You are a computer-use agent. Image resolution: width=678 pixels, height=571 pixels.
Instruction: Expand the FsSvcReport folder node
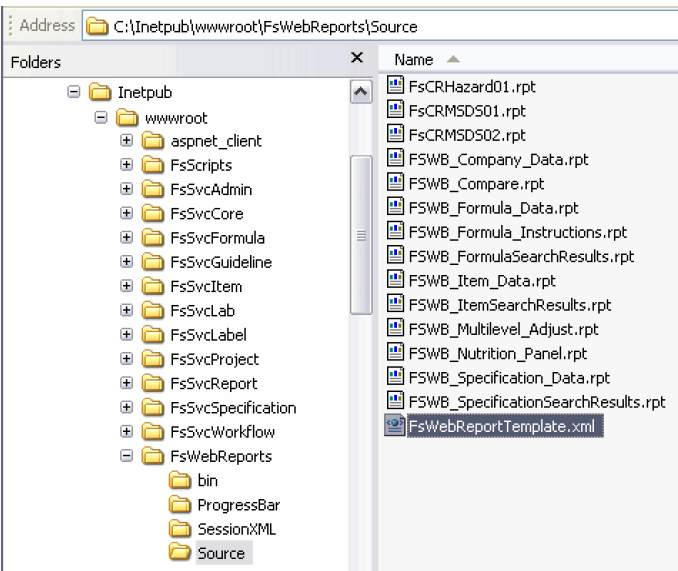(126, 383)
